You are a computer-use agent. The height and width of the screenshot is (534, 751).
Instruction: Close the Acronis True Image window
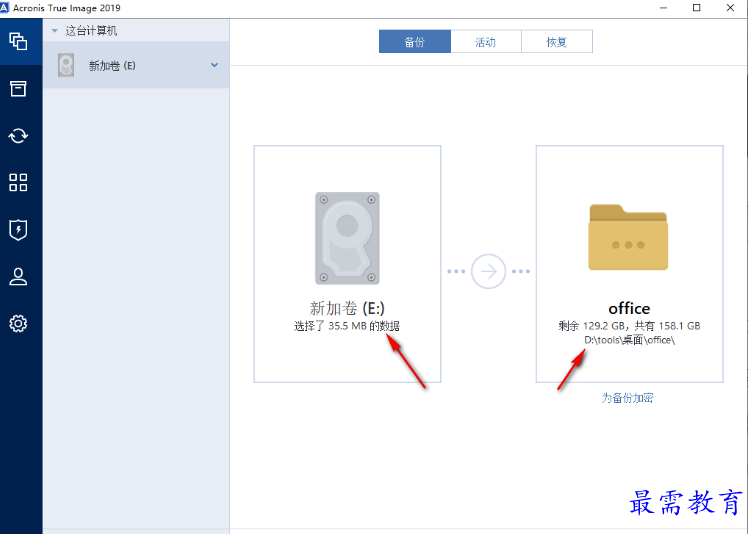click(x=730, y=8)
